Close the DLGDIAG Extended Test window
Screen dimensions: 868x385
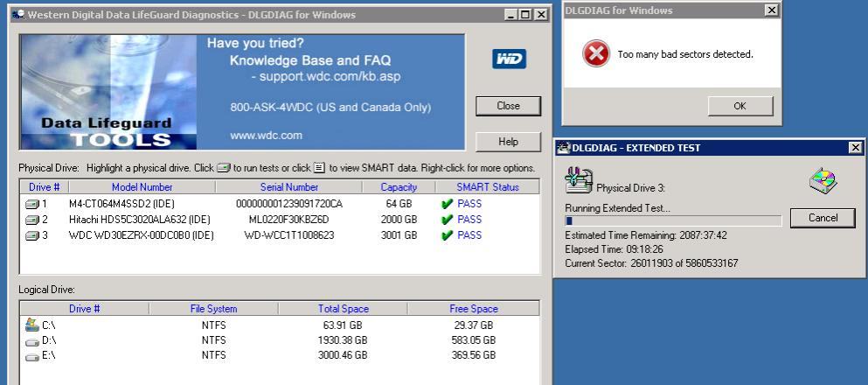[855, 147]
